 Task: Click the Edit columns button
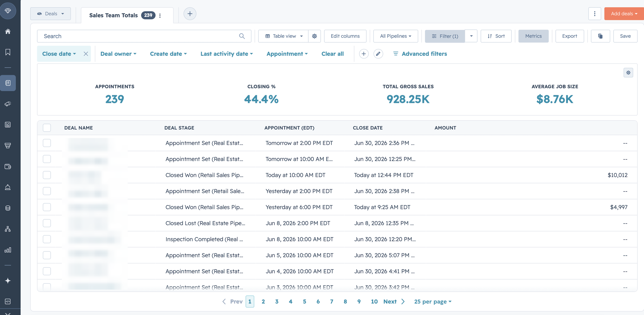[x=345, y=36]
